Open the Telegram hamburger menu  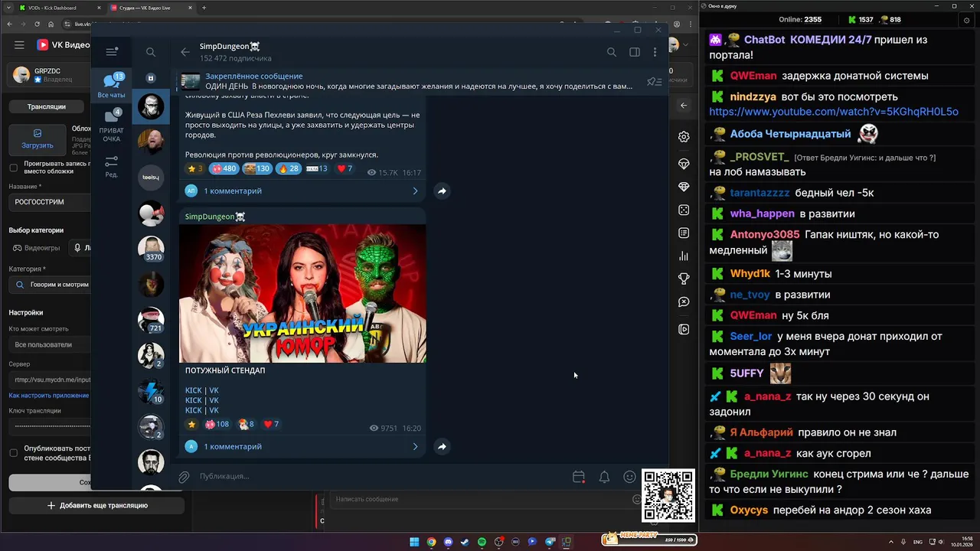(x=112, y=52)
